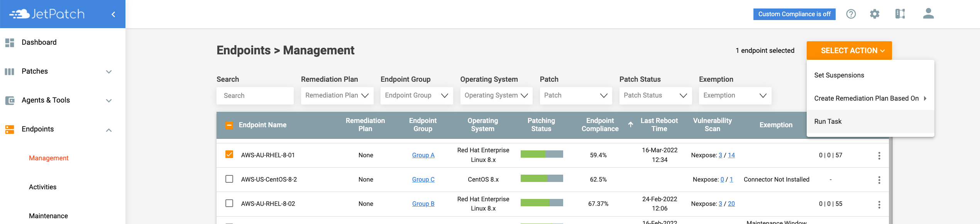This screenshot has height=224, width=980.
Task: Open the help question mark icon
Action: [851, 14]
